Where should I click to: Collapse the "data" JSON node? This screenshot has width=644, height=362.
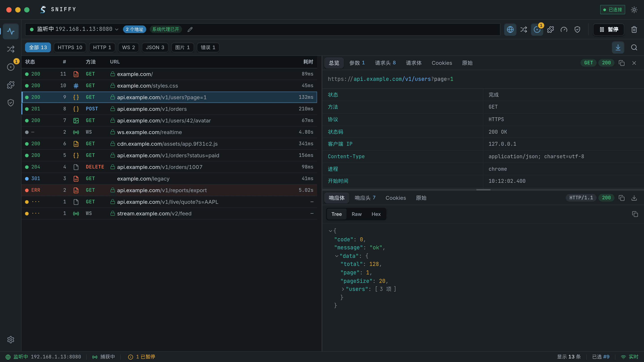click(337, 256)
